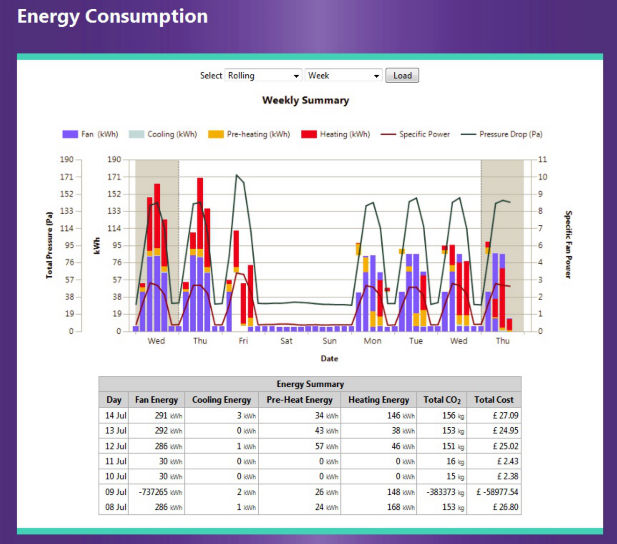Click the Cooling Energy column header
617x544 pixels.
coord(221,400)
